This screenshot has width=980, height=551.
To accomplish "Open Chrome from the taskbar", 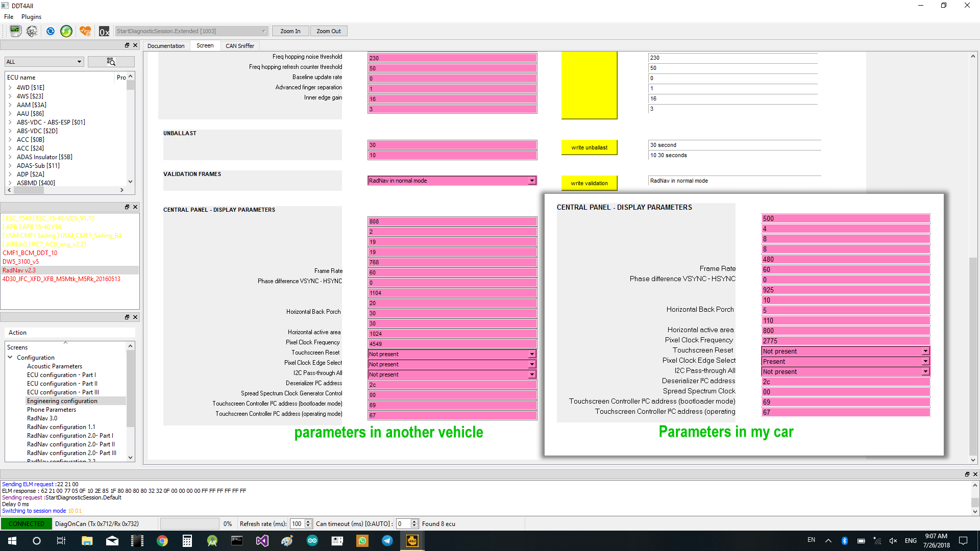I will [162, 541].
